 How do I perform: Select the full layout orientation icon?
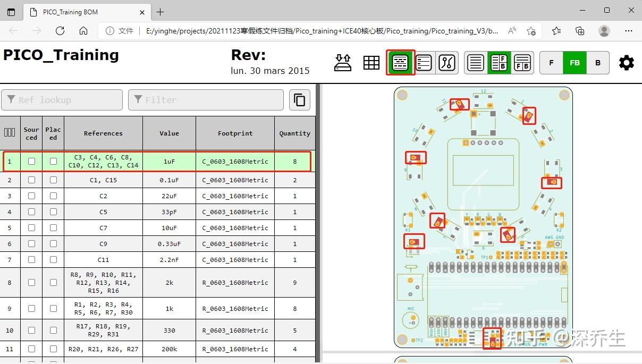point(475,63)
